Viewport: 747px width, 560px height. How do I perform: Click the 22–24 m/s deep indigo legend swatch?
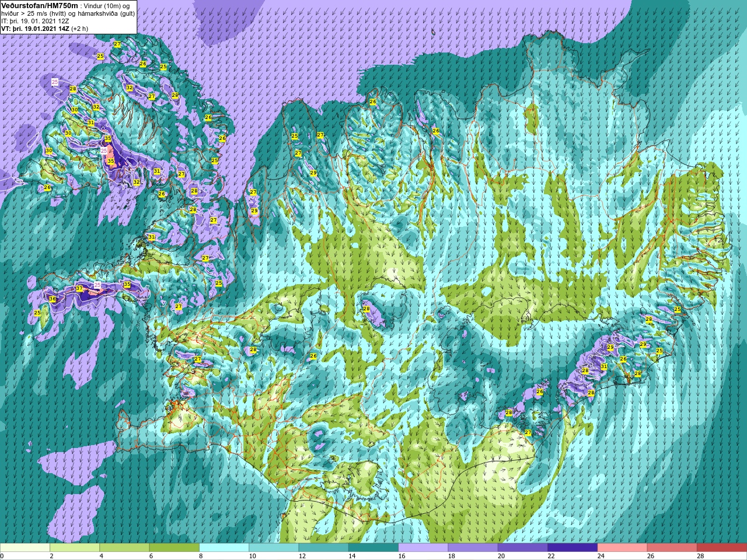pyautogui.click(x=573, y=548)
